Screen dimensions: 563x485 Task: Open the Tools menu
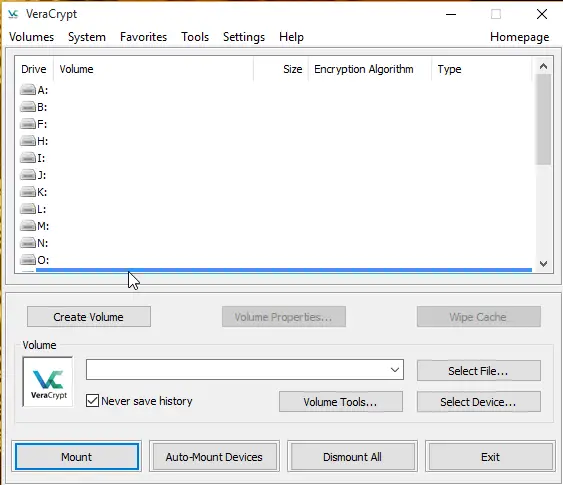point(195,37)
